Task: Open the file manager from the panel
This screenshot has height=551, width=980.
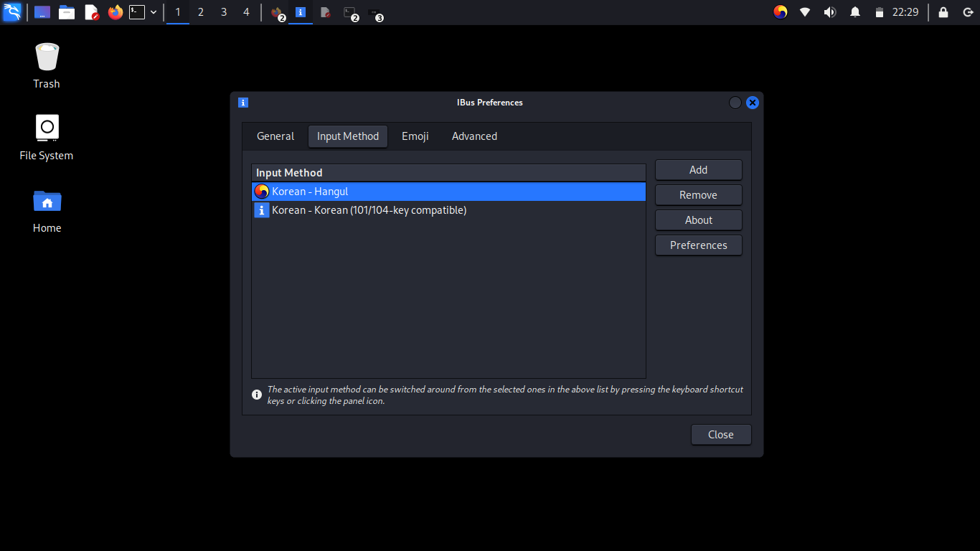Action: click(x=67, y=12)
